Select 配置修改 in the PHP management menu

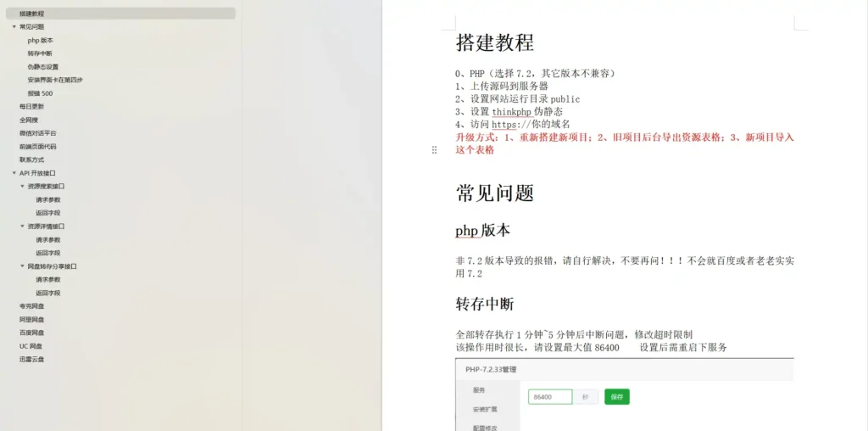pyautogui.click(x=485, y=428)
